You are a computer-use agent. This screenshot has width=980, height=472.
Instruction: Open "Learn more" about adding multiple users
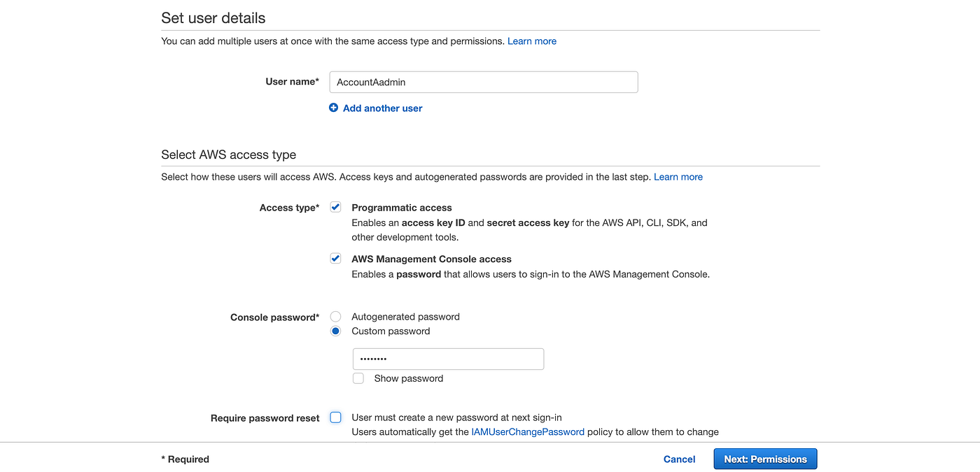tap(531, 41)
